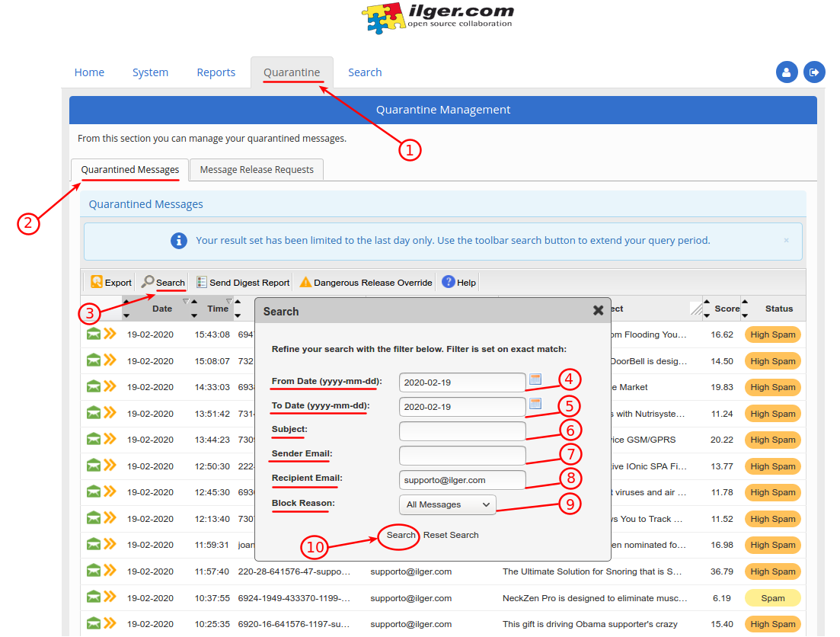Click Send Digest Report
The height and width of the screenshot is (637, 840).
tap(243, 282)
